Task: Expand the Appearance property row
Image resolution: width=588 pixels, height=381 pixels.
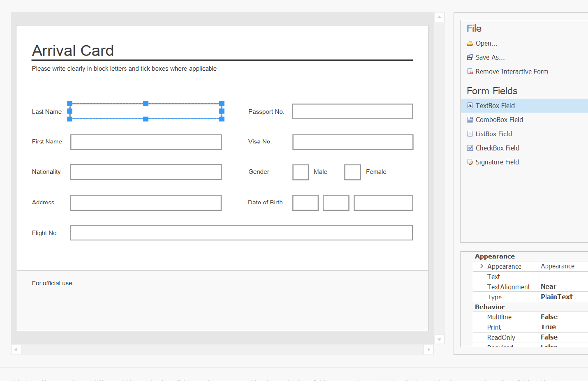Action: pos(482,266)
